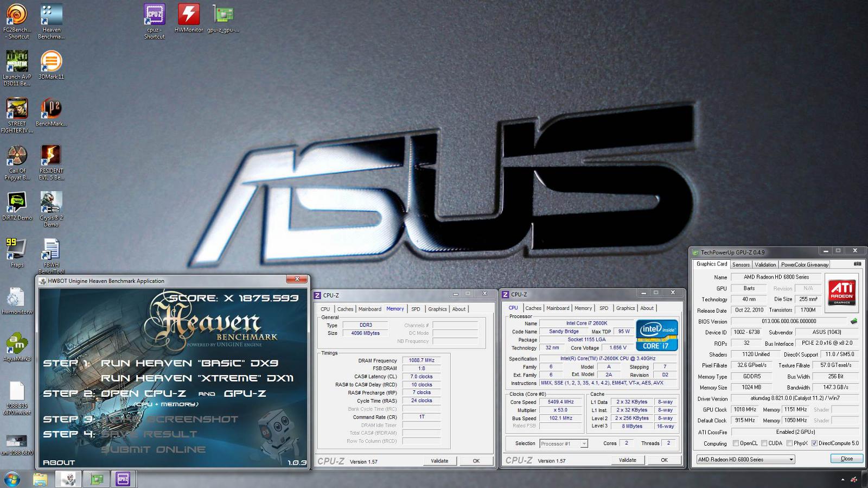The width and height of the screenshot is (868, 488).
Task: Open Caches tab in CPU-Z Memory window
Action: coord(345,309)
